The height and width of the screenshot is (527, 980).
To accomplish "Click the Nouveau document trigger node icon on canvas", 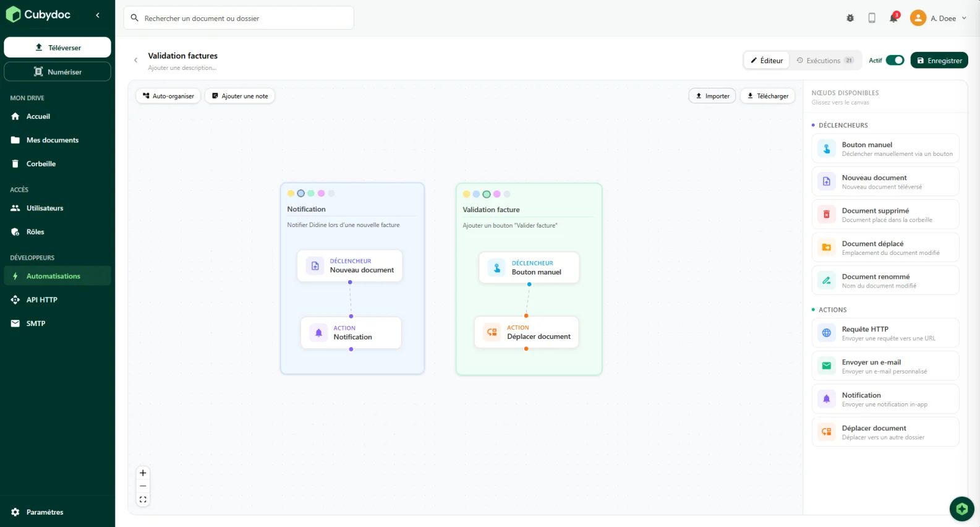I will pyautogui.click(x=315, y=266).
